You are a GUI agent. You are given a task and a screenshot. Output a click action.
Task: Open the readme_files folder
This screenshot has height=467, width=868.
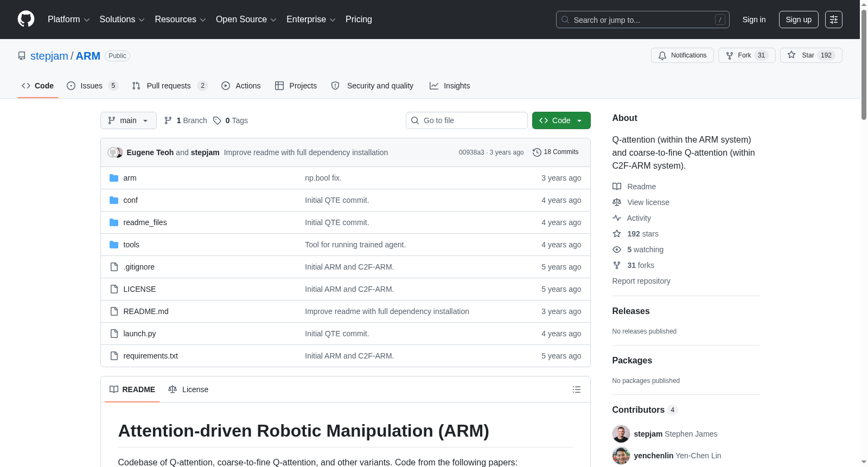[x=145, y=222]
